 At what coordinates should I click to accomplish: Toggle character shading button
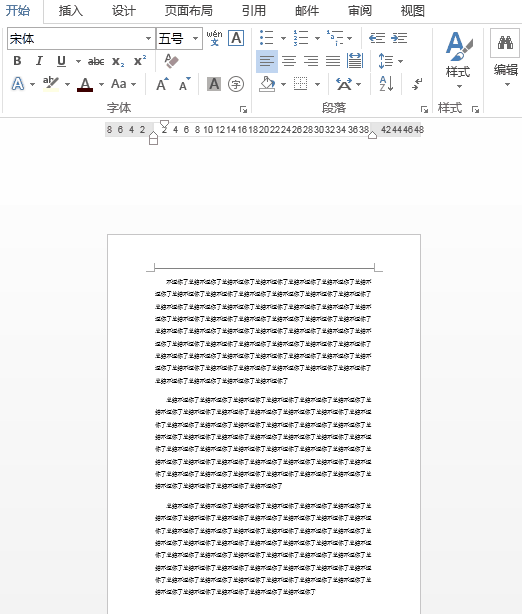[x=214, y=84]
